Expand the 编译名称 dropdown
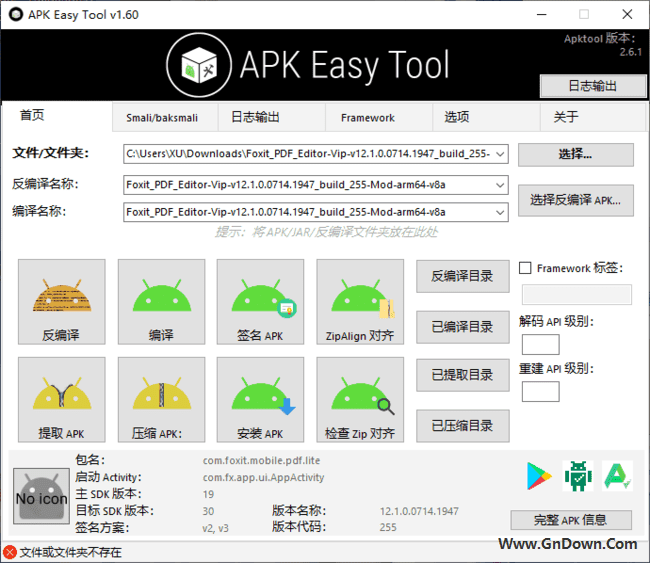 coord(500,212)
